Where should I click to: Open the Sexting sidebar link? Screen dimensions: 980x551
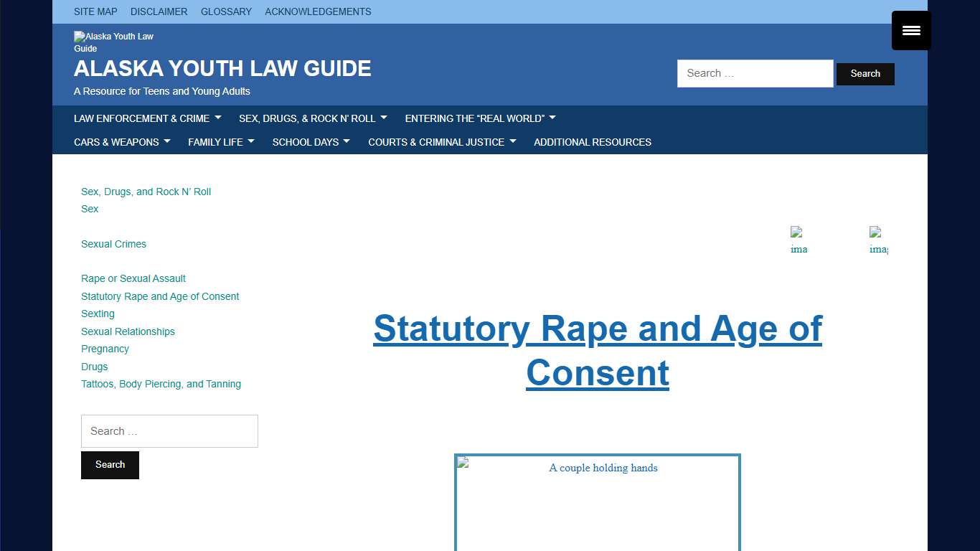click(98, 314)
